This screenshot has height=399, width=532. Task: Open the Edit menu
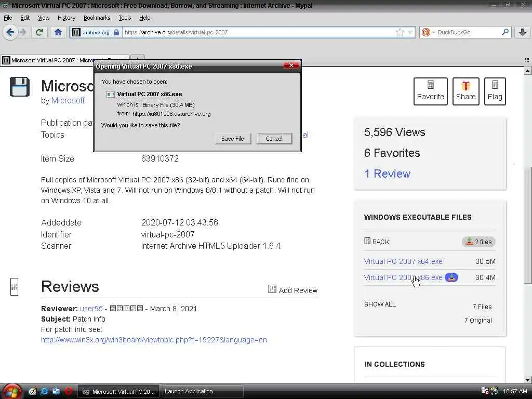click(x=25, y=18)
